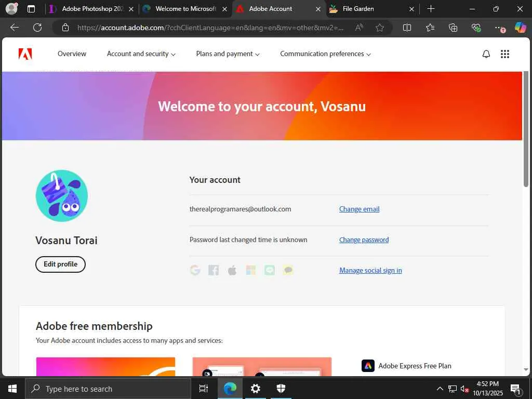This screenshot has height=399, width=532.
Task: Expand Plans and payment dropdown
Action: [x=228, y=54]
